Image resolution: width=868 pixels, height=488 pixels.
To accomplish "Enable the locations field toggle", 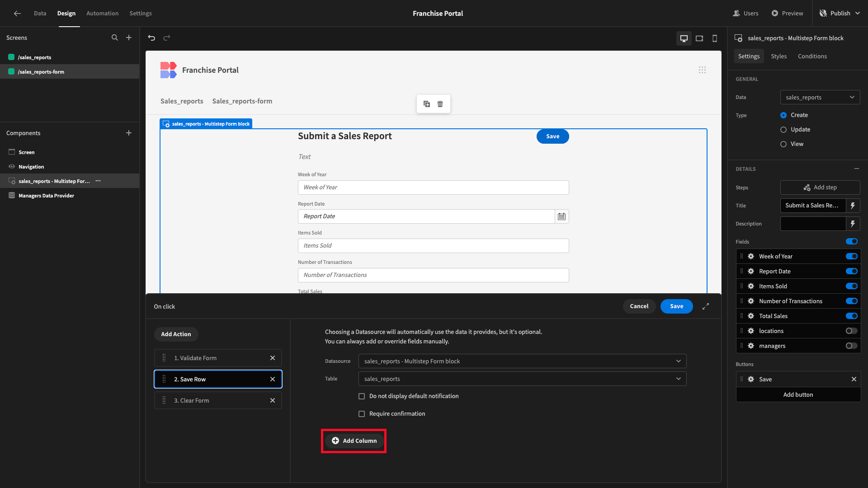I will tap(851, 331).
